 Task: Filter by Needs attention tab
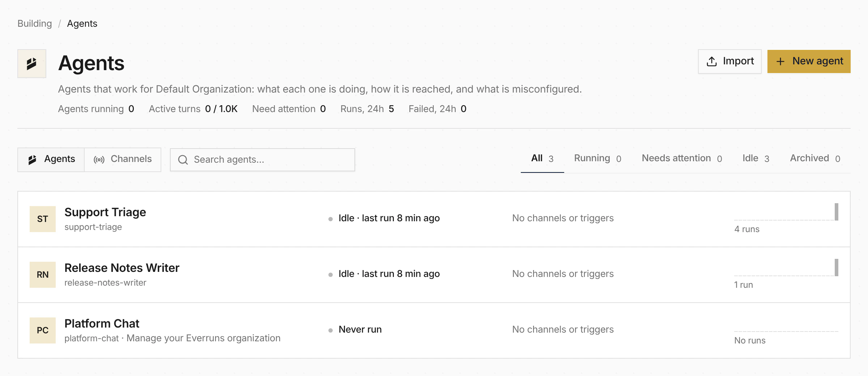pos(682,158)
